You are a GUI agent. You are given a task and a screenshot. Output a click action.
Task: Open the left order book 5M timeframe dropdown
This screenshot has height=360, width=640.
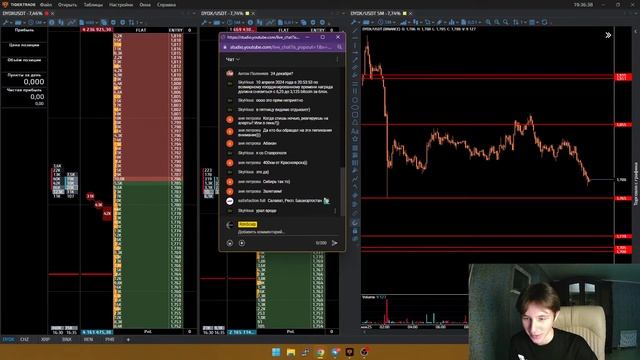pyautogui.click(x=36, y=22)
